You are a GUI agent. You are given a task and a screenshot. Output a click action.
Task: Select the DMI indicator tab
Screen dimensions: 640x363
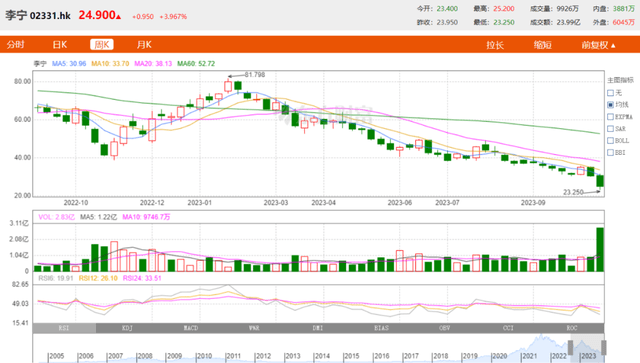(x=318, y=328)
